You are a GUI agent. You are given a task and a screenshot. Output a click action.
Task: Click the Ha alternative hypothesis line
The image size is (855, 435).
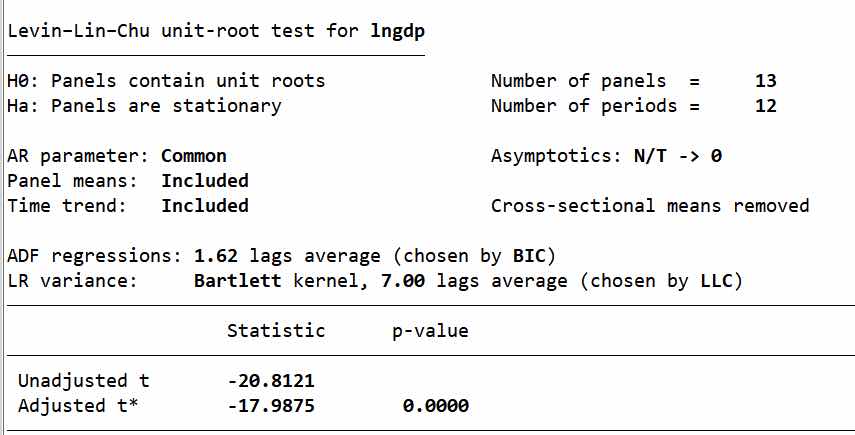click(x=144, y=105)
